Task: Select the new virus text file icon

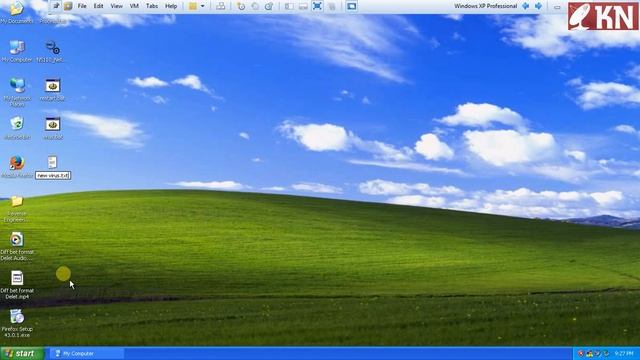Action: coord(52,162)
